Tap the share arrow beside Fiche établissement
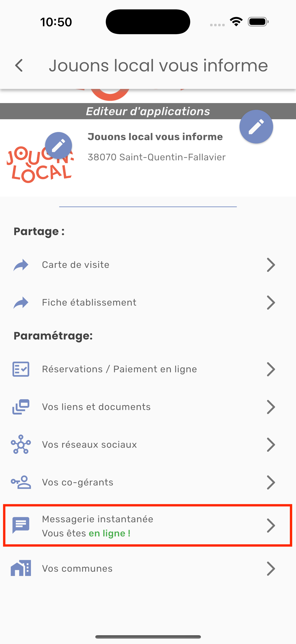The height and width of the screenshot is (644, 296). click(21, 302)
